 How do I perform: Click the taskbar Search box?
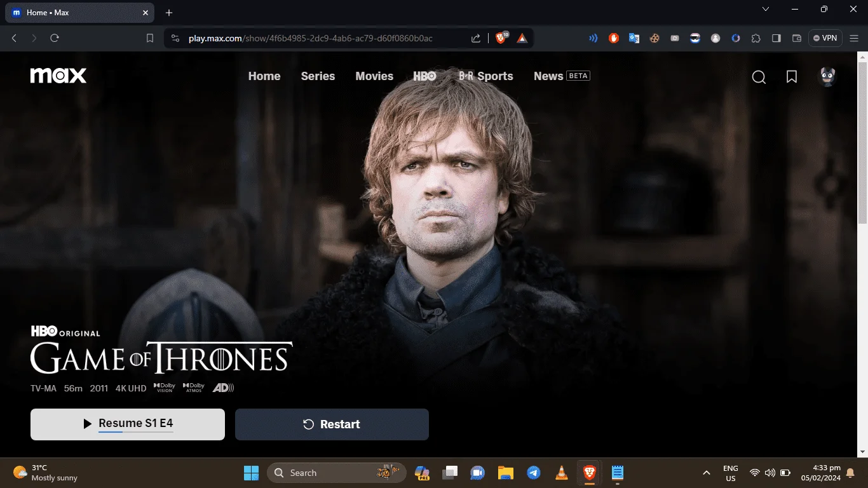(x=337, y=473)
